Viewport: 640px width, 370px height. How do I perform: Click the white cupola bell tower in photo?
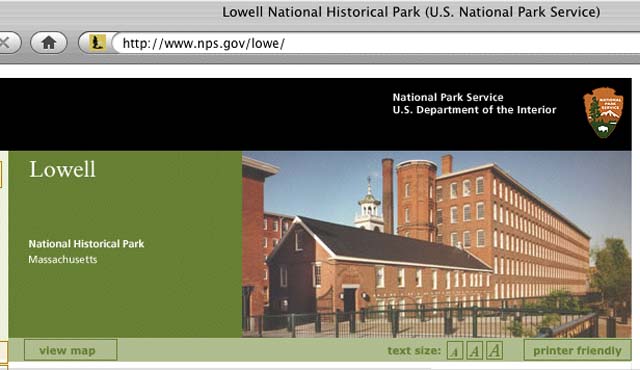(369, 206)
